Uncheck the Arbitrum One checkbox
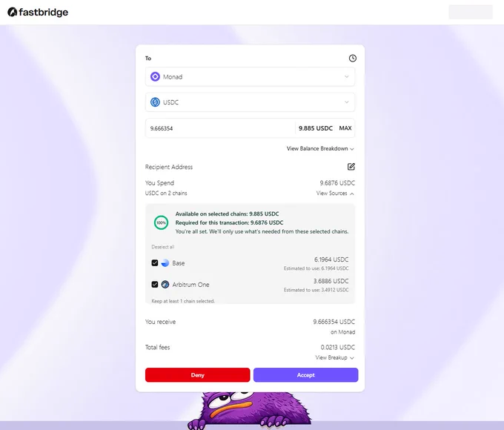 (x=155, y=285)
